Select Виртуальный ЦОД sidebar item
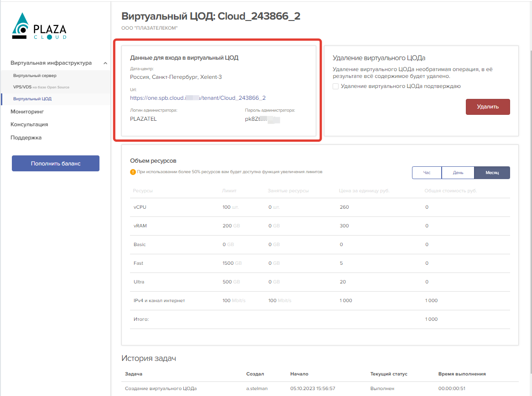The width and height of the screenshot is (532, 396). 32,99
